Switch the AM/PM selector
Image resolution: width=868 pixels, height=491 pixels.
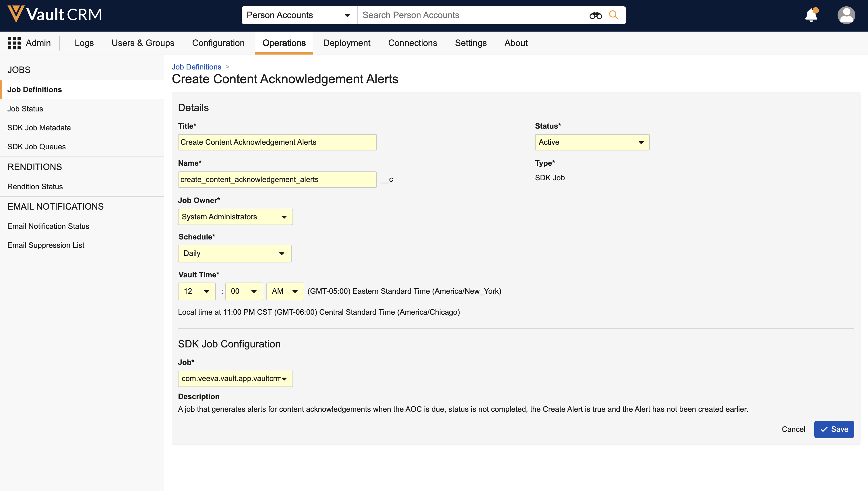tap(285, 291)
